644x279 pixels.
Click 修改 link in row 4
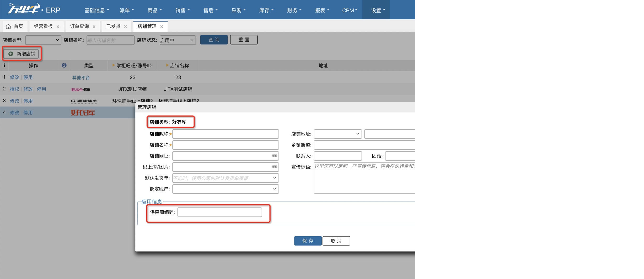pos(14,113)
